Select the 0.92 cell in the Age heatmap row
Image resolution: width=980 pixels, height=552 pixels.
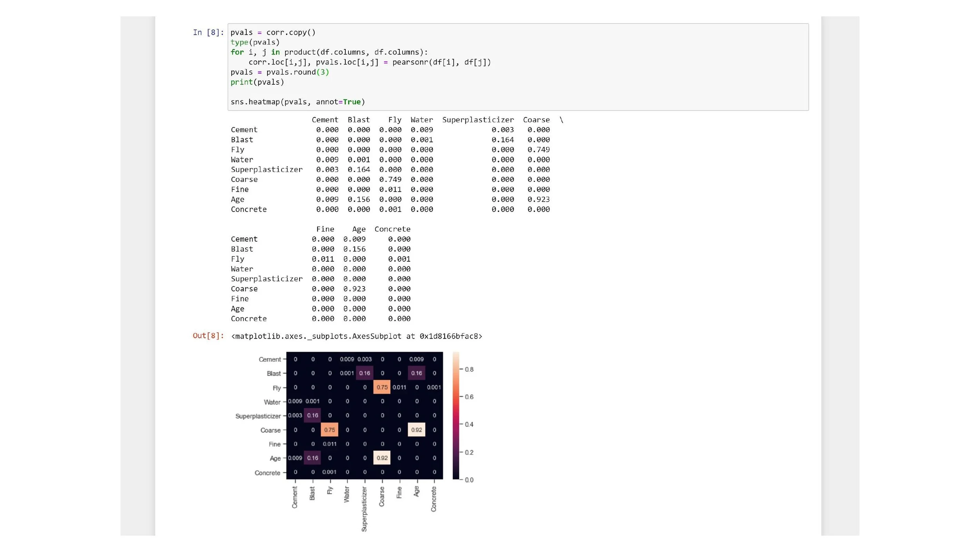382,458
